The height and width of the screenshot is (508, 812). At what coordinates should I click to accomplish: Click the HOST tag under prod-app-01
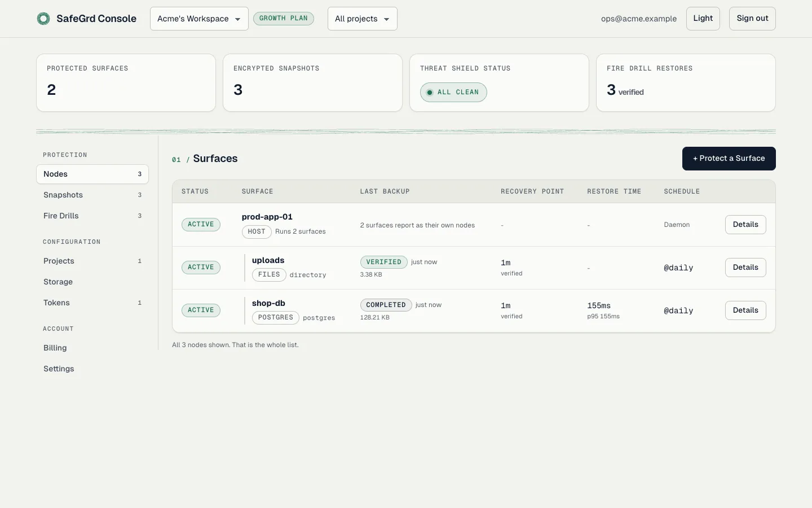click(x=257, y=231)
